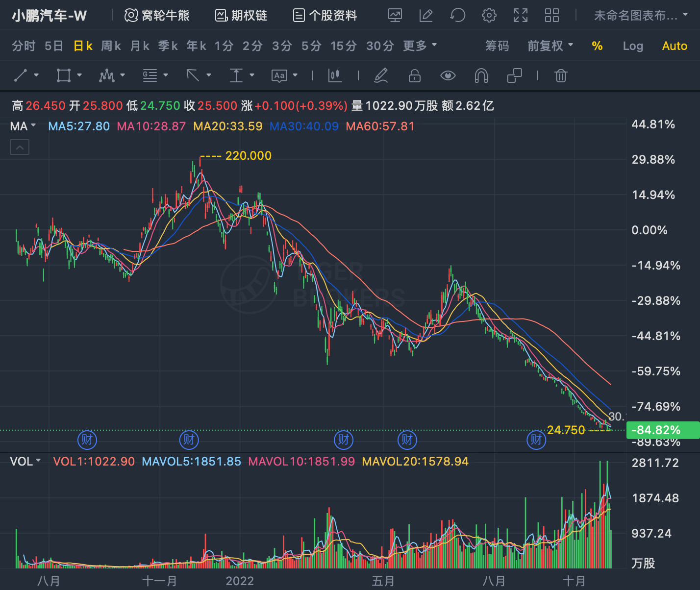Open the rectangle shape tool

[x=64, y=75]
